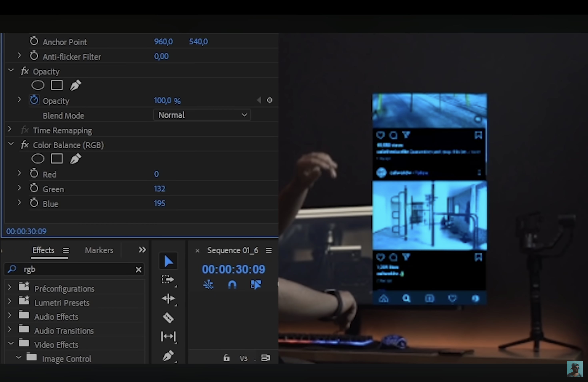This screenshot has height=382, width=588.
Task: Create an ellipse mask on the Opacity effect
Action: (x=38, y=85)
